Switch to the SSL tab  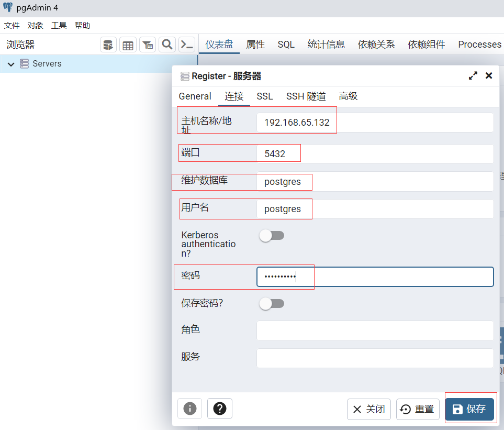pyautogui.click(x=264, y=96)
